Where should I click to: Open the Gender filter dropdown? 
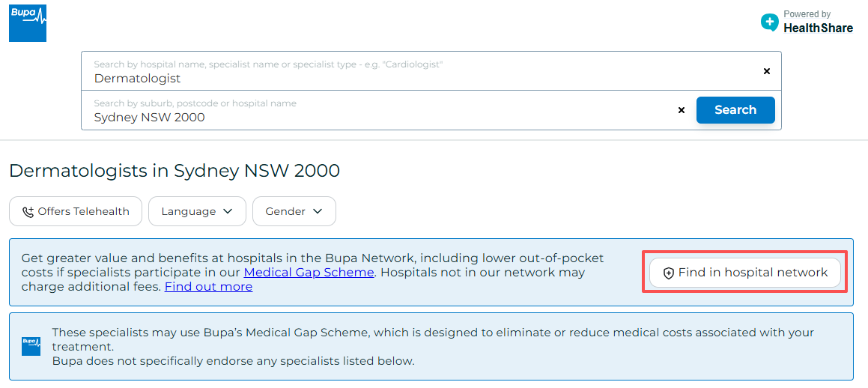(x=294, y=211)
